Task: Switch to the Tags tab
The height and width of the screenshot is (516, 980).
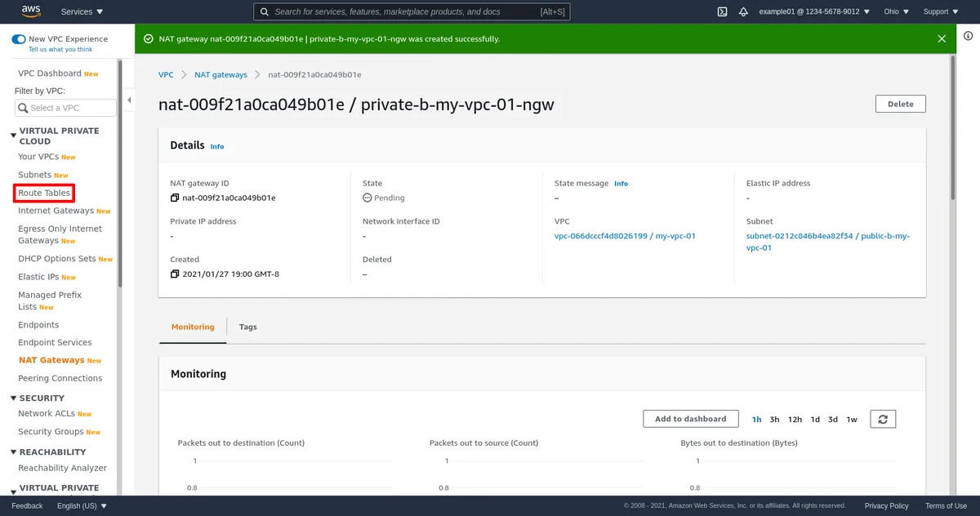Action: click(248, 327)
